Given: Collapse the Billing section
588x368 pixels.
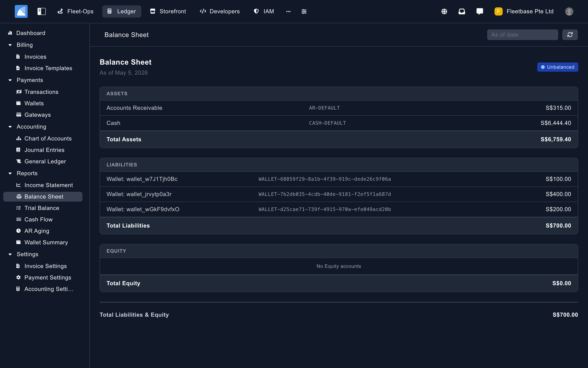Looking at the screenshot, I should click(10, 45).
